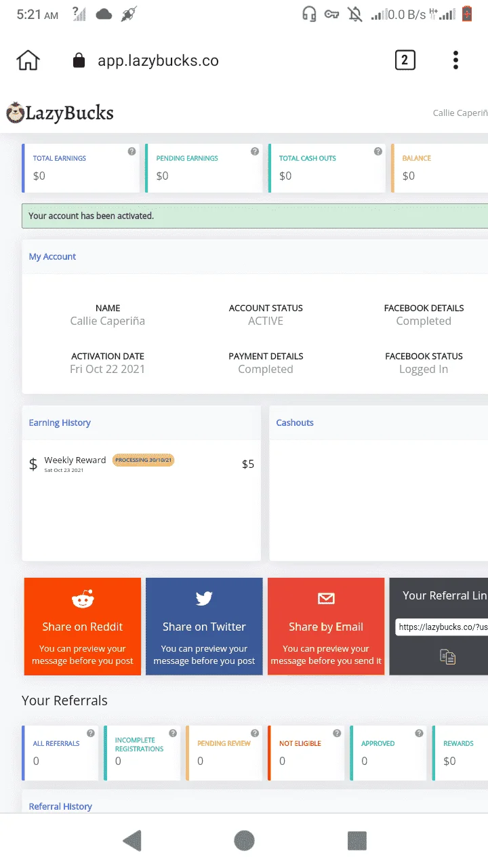This screenshot has width=488, height=868.
Task: Click help icon on Total Cash Outs card
Action: pos(378,151)
